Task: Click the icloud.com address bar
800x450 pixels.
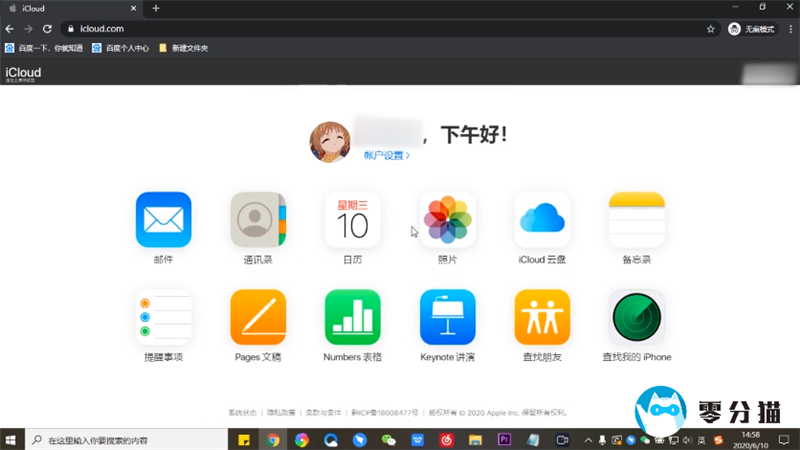Action: [x=380, y=29]
